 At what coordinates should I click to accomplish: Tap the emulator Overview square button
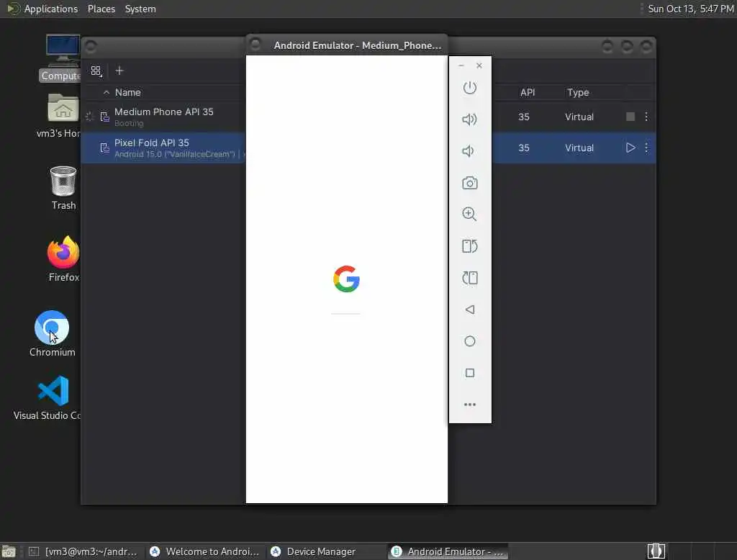pos(469,373)
